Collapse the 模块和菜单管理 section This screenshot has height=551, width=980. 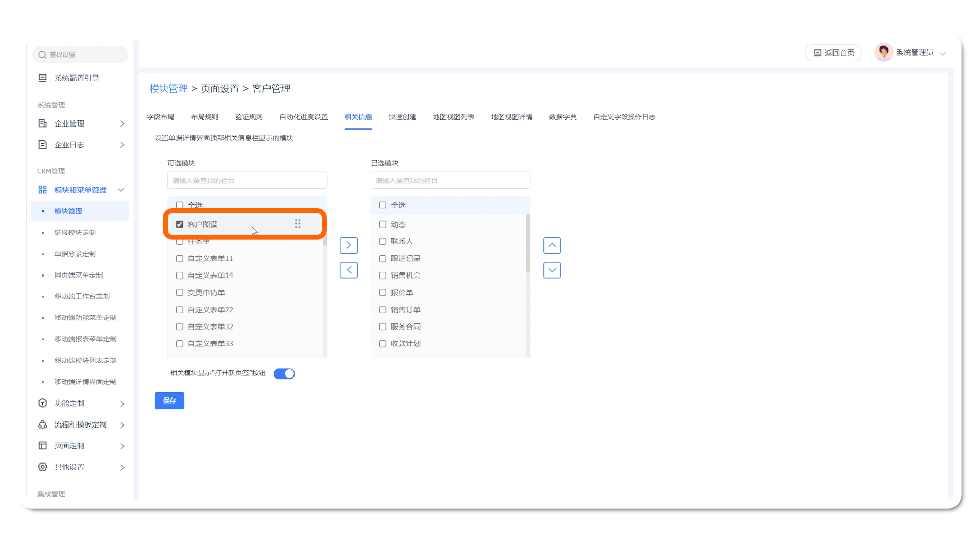click(121, 190)
